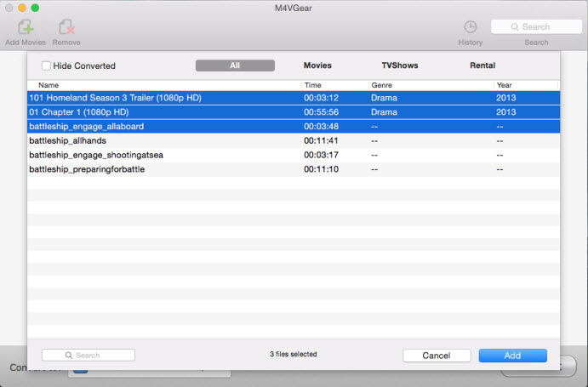Click the Add Movies toolbar icon
This screenshot has width=588, height=387.
tap(26, 27)
